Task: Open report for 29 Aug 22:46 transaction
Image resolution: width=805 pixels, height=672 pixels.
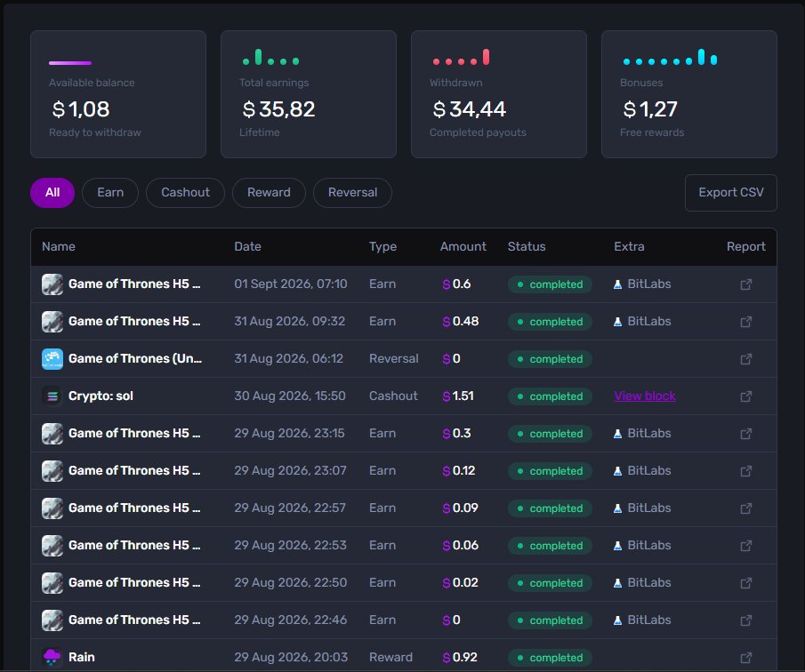Action: click(746, 620)
